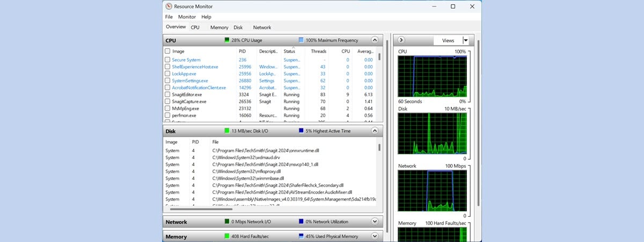Click PID 23132 in the CPU list
Image resolution: width=644 pixels, height=242 pixels.
(x=245, y=109)
